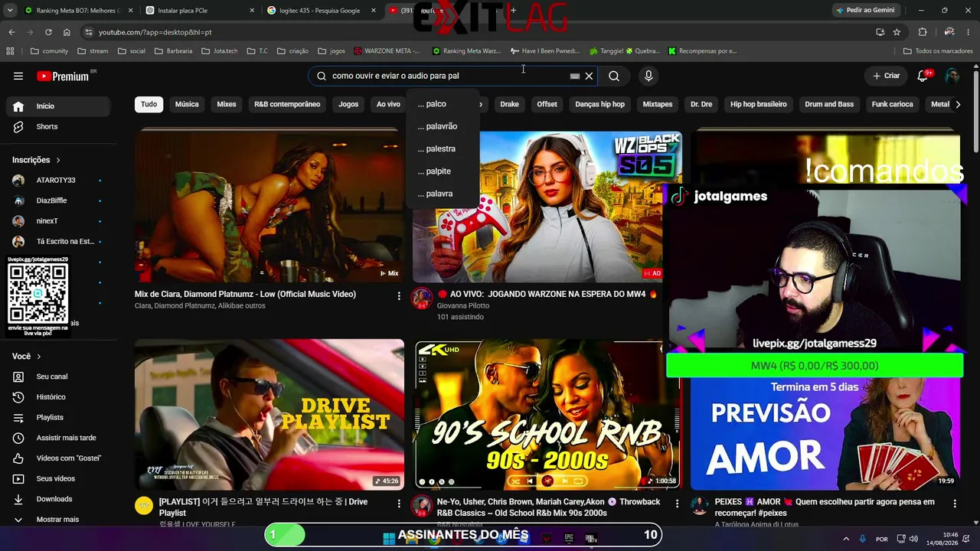This screenshot has width=980, height=551.
Task: Open options for Throwback R&B Classics video
Action: click(677, 504)
